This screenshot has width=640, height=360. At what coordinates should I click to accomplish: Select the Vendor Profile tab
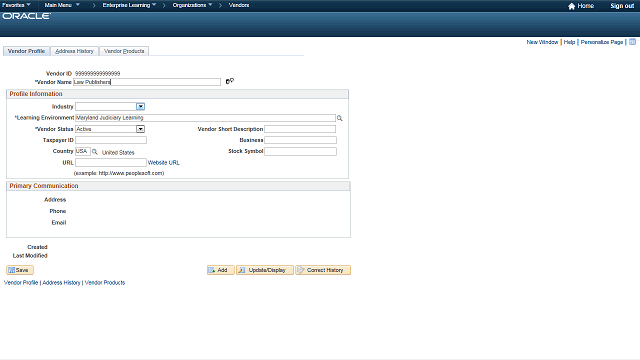point(27,51)
